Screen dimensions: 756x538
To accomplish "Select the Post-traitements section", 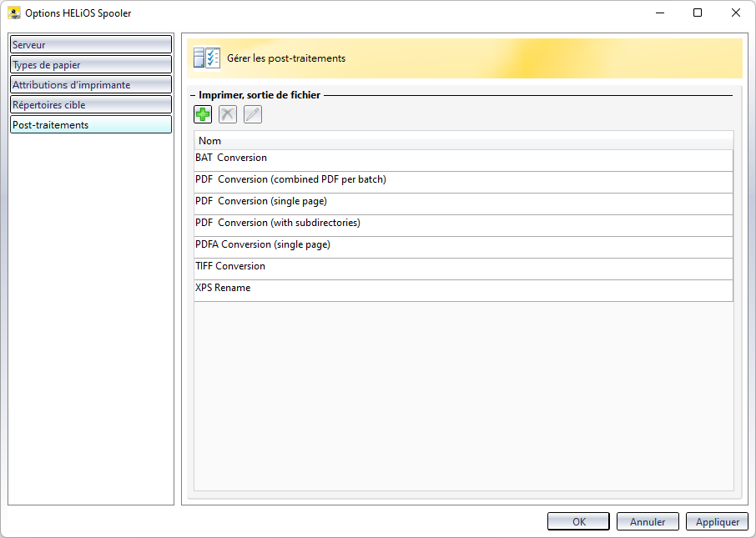I will (x=91, y=124).
